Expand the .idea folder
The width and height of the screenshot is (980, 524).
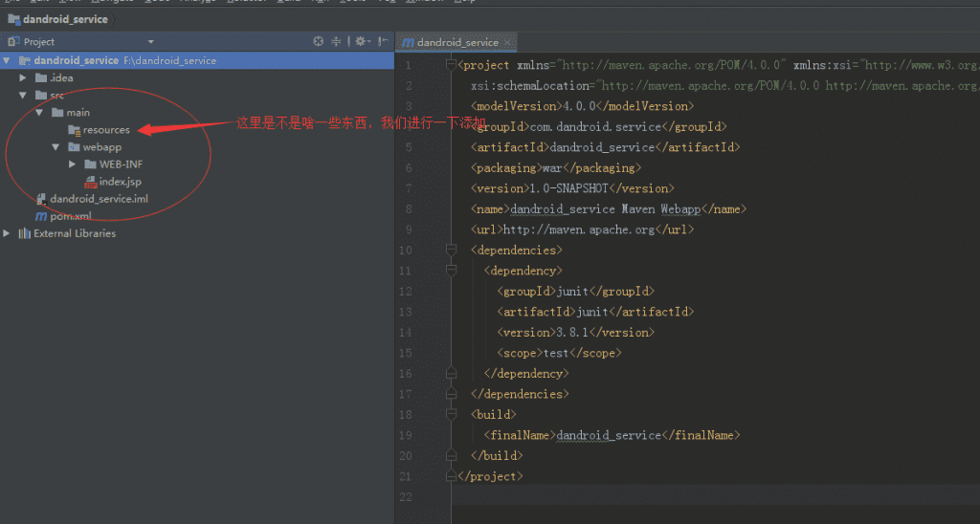click(24, 78)
